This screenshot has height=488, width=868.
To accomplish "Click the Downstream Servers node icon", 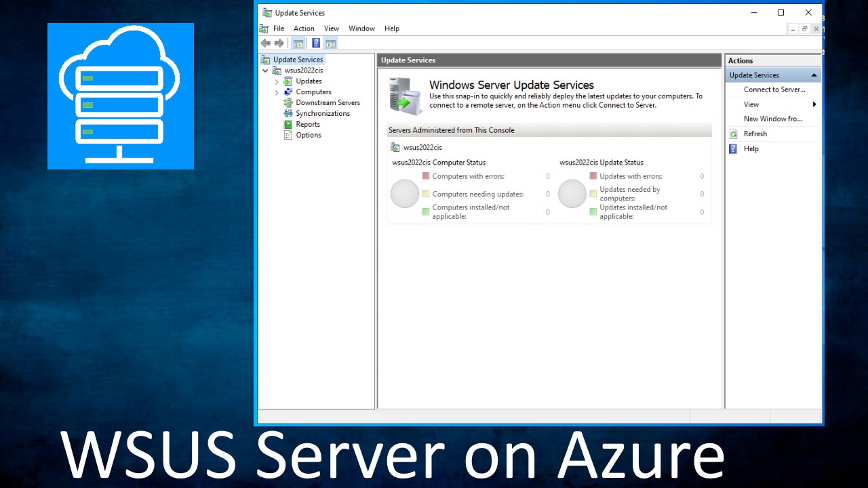I will 288,103.
